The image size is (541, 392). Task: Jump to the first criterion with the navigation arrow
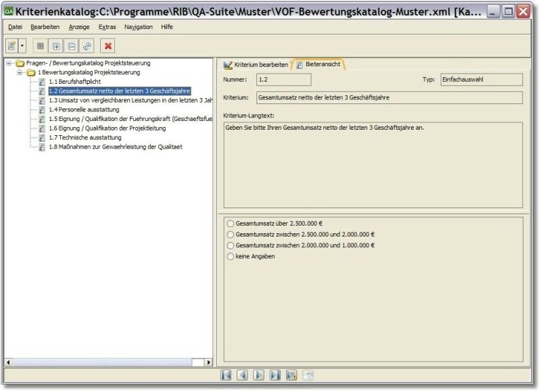[x=226, y=374]
